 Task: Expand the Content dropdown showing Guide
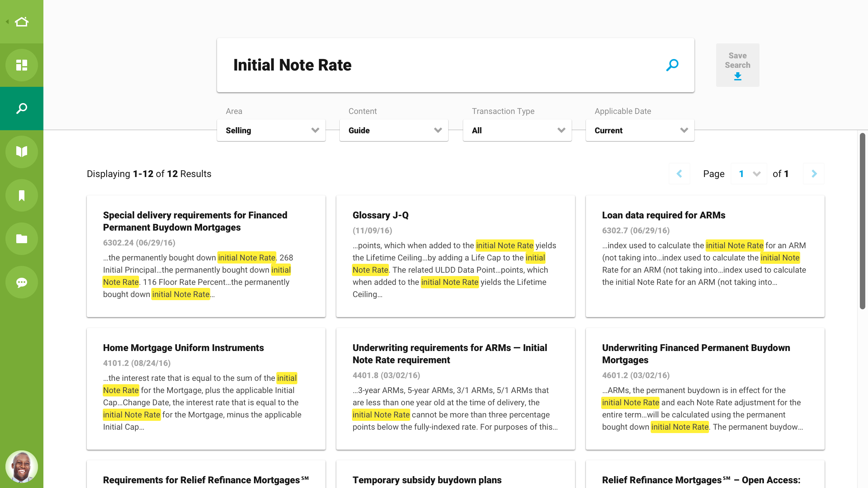click(x=394, y=131)
